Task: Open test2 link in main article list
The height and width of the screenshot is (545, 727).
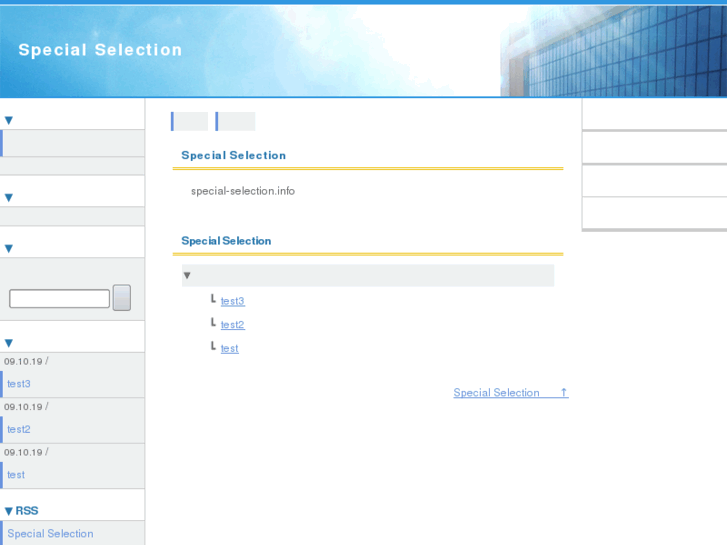Action: click(233, 325)
